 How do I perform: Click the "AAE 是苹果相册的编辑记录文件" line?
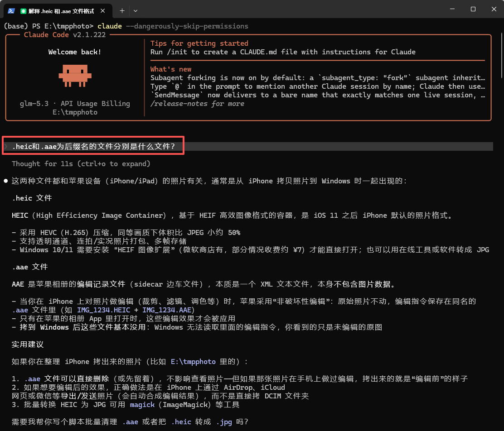coord(205,284)
